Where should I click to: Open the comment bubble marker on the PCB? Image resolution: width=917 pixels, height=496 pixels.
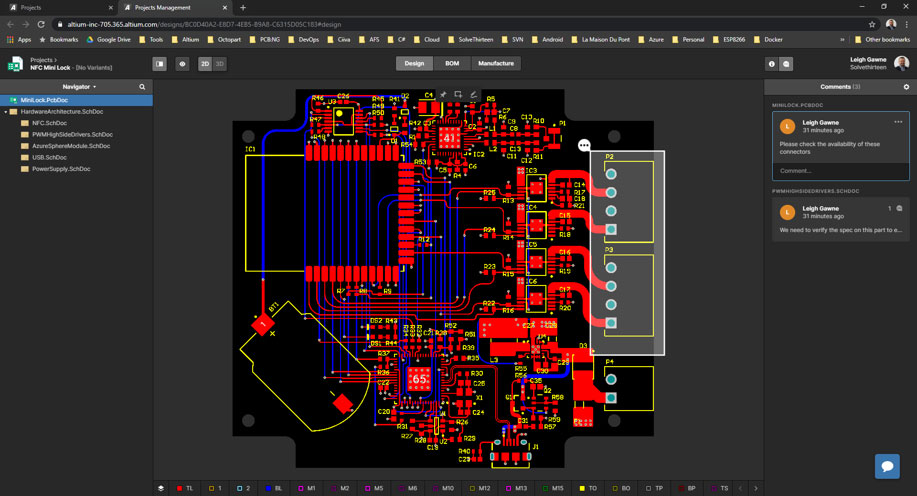click(x=584, y=145)
